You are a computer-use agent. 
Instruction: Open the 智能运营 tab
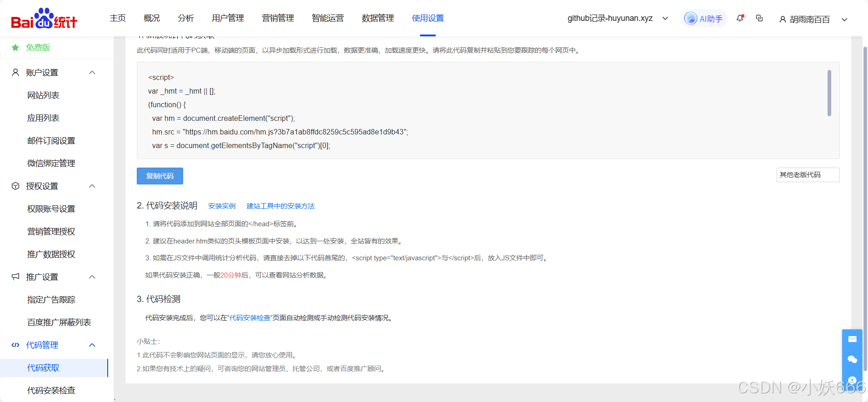(x=328, y=18)
